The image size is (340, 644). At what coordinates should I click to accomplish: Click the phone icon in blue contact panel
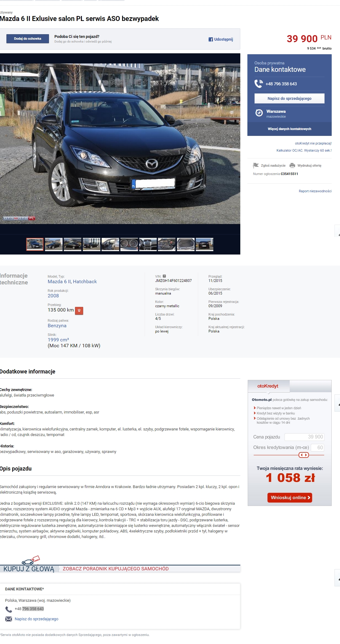pos(258,84)
